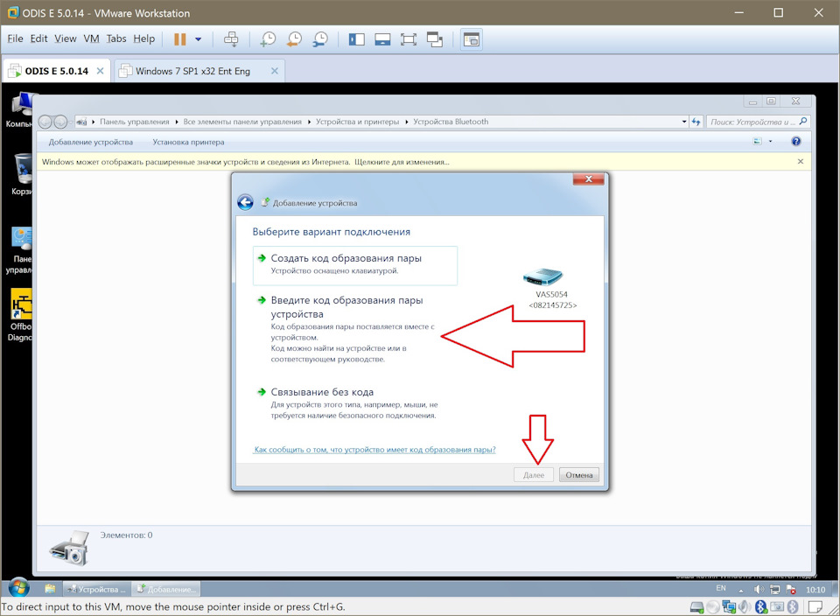Open Explorer from the guest taskbar
The height and width of the screenshot is (616, 840).
(50, 589)
